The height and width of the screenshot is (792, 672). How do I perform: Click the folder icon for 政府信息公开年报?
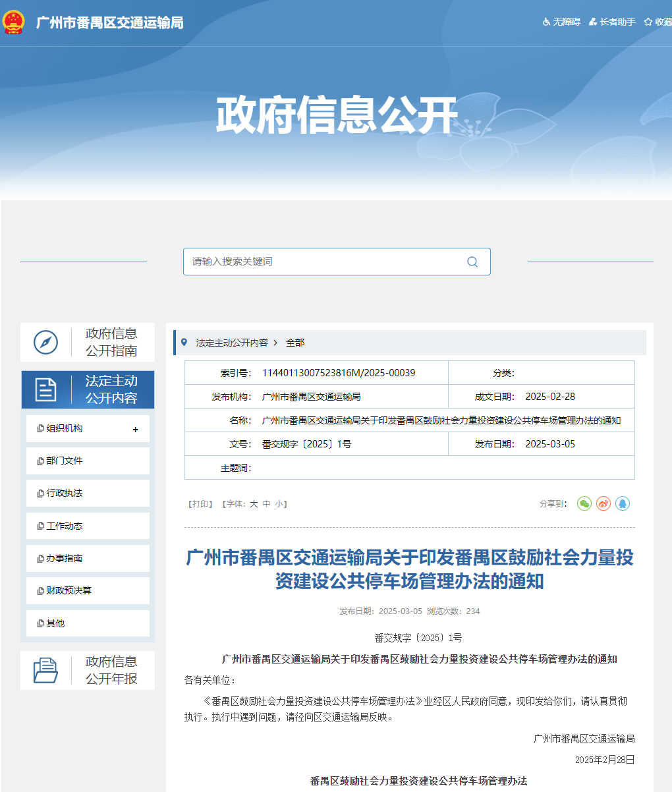(x=45, y=670)
